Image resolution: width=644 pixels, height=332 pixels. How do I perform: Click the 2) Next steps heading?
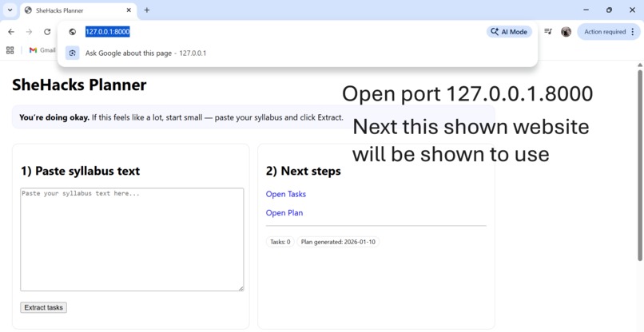pos(303,171)
